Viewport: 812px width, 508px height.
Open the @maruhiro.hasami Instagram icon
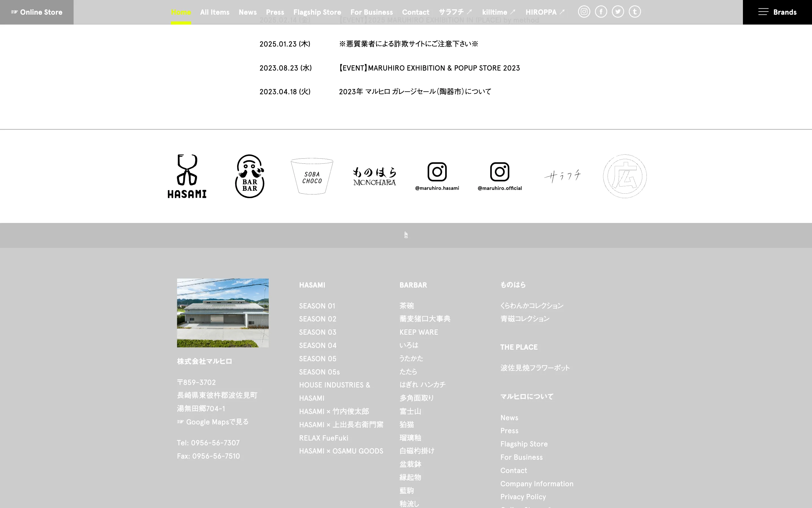(437, 176)
